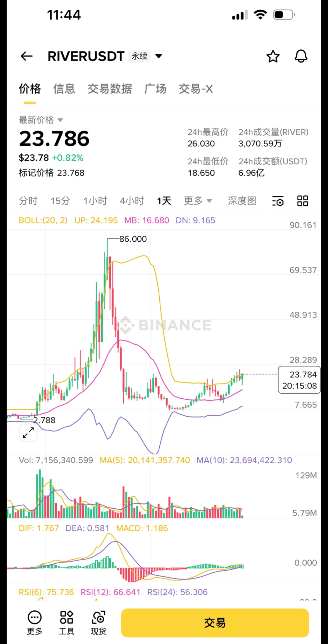328x644 pixels.
Task: Tap the back arrow icon
Action: (x=26, y=56)
